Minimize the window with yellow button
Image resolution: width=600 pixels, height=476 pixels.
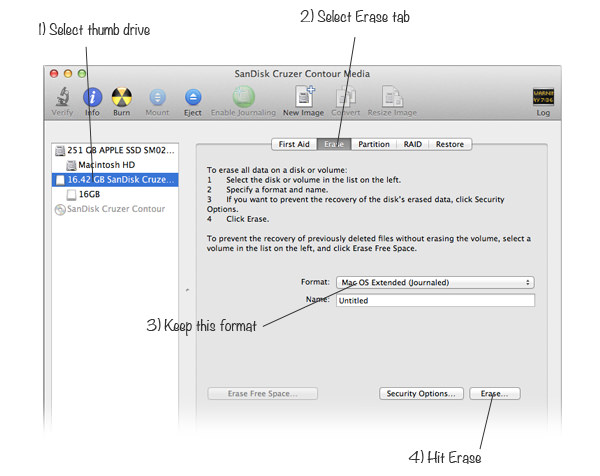(68, 73)
